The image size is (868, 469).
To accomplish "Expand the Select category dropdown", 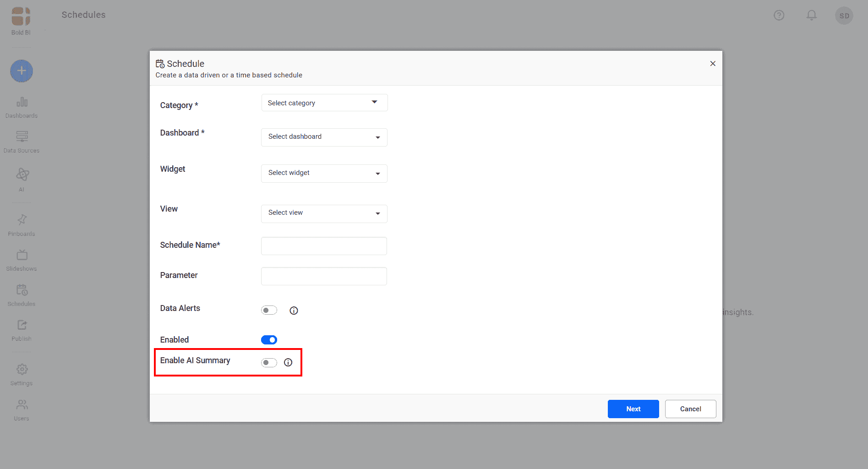I will click(324, 103).
